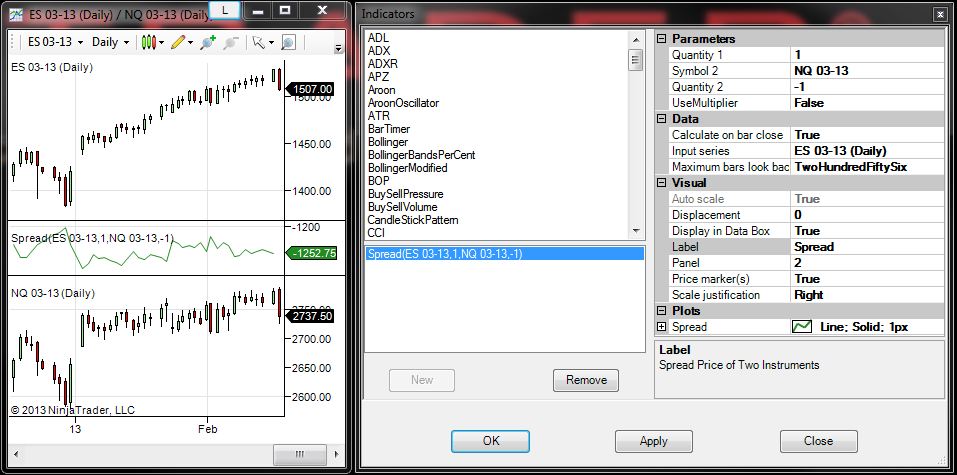Select CandleStickPattern indicator
The width and height of the screenshot is (957, 475).
tap(413, 220)
